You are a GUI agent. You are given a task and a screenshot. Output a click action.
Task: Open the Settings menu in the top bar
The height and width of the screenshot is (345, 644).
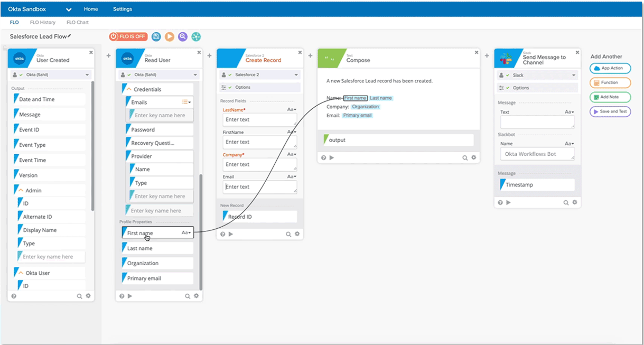point(122,9)
